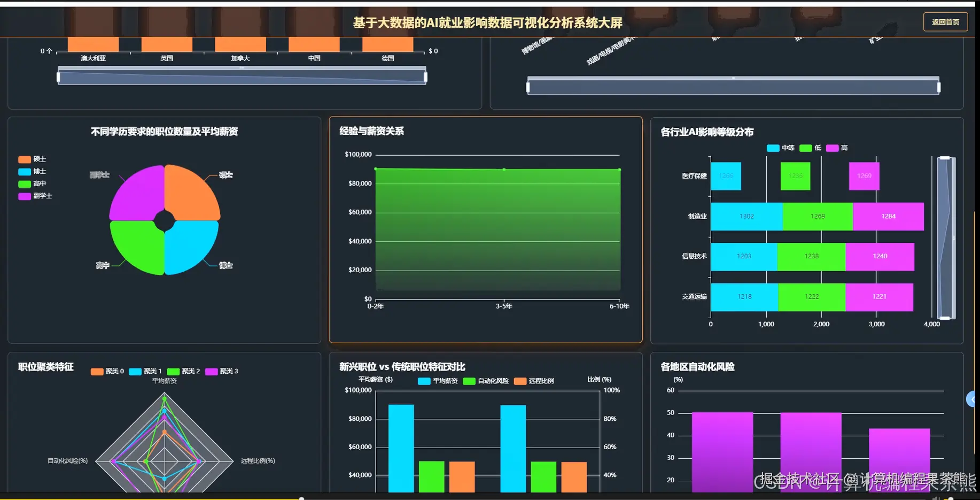Click the 不同学历要求的职位数量及平均薪资 title
The width and height of the screenshot is (980, 500).
click(164, 132)
